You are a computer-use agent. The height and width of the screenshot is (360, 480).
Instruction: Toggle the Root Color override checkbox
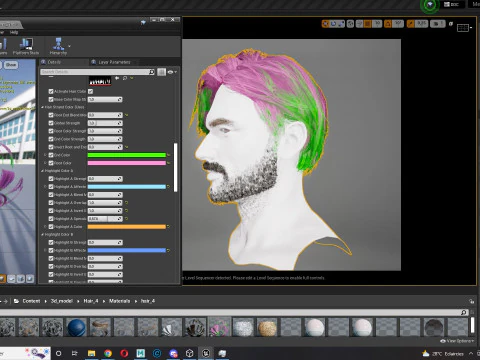tap(51, 163)
